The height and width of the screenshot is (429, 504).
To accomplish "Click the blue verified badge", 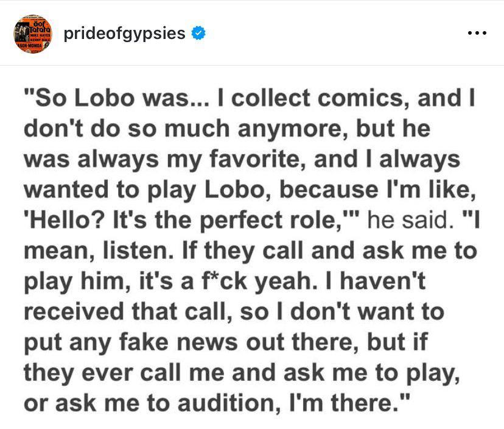I will 198,33.
